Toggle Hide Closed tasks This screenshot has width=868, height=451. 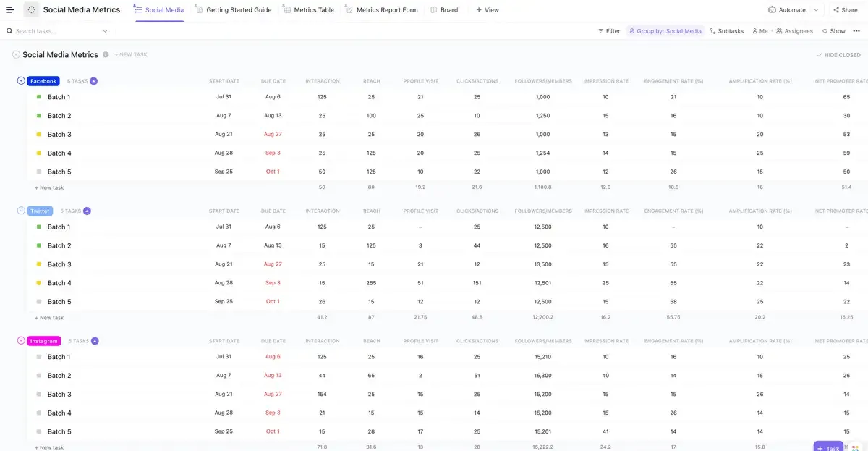(838, 55)
